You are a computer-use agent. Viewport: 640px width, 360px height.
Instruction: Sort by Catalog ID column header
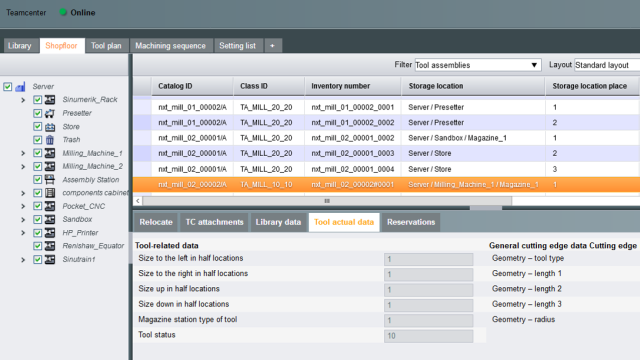(x=192, y=86)
